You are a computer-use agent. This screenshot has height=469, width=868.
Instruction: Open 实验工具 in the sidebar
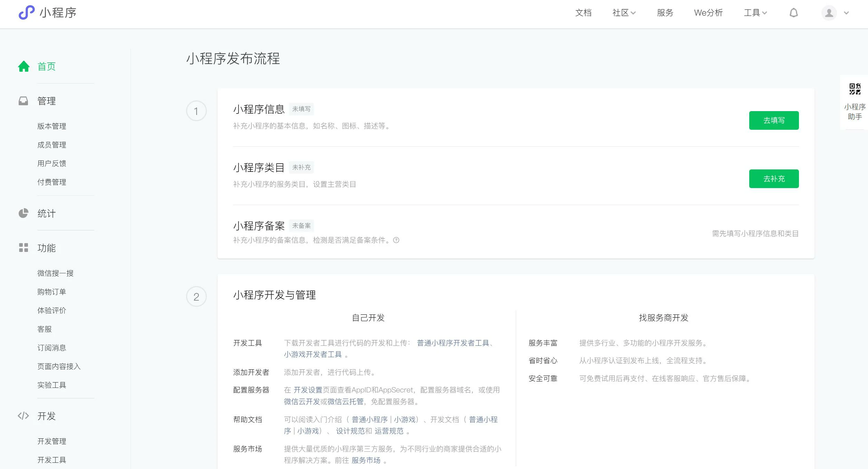click(52, 385)
